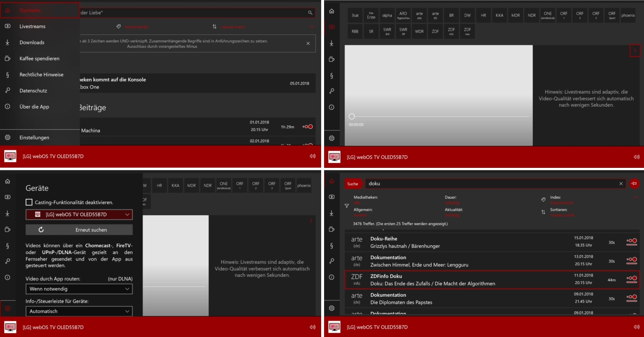This screenshot has width=644, height=337.
Task: Select the Das Erste channel tile
Action: click(x=371, y=15)
